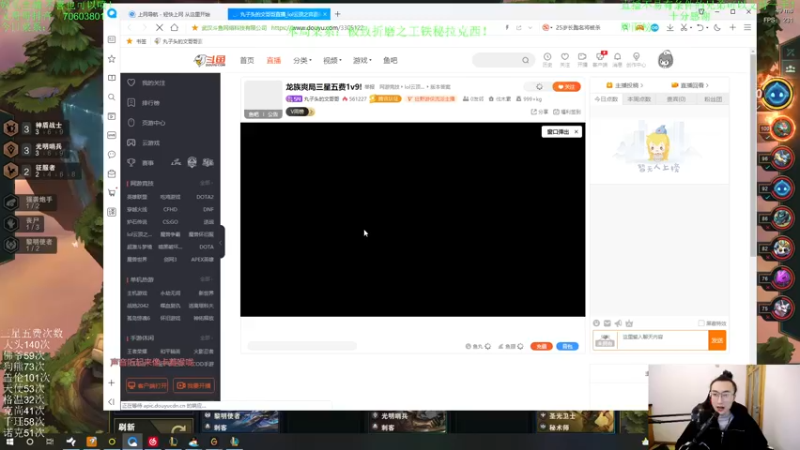Open the creator center icon
The width and height of the screenshot is (800, 450).
(636, 59)
